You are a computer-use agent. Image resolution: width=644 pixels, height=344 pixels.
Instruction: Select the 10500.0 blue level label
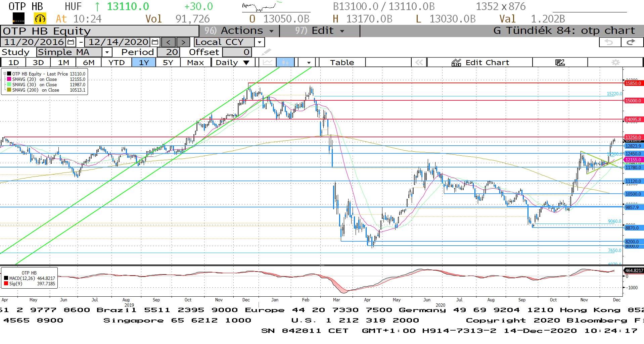coord(633,194)
